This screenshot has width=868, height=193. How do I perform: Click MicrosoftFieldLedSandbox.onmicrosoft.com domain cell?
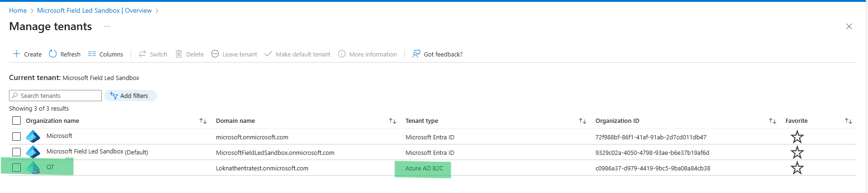[x=275, y=153]
